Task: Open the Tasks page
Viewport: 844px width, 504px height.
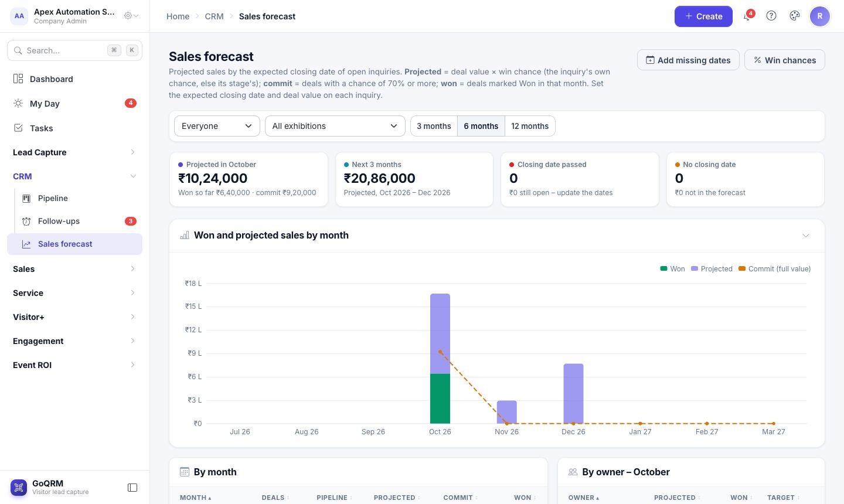Action: (74, 128)
